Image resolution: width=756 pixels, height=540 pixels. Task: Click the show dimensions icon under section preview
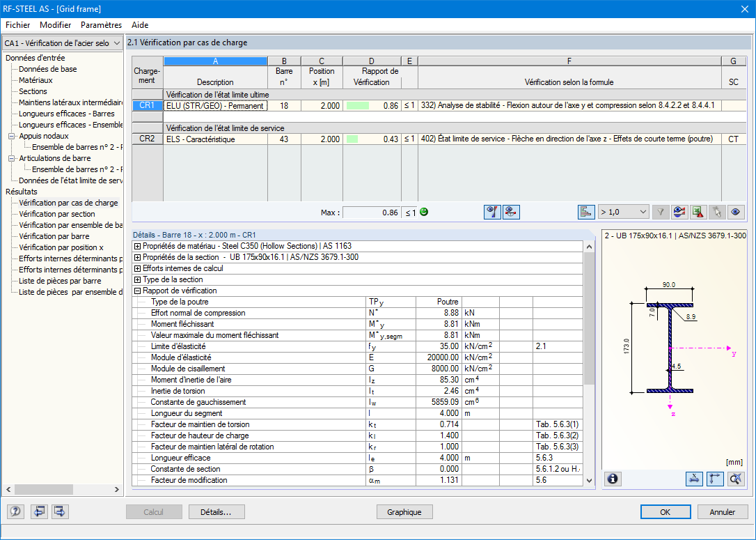tap(694, 479)
